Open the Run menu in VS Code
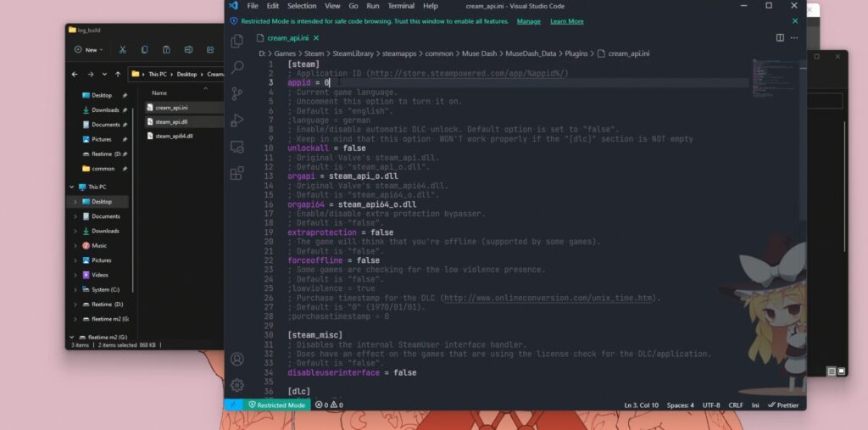Viewport: 868px width, 430px height. click(373, 6)
